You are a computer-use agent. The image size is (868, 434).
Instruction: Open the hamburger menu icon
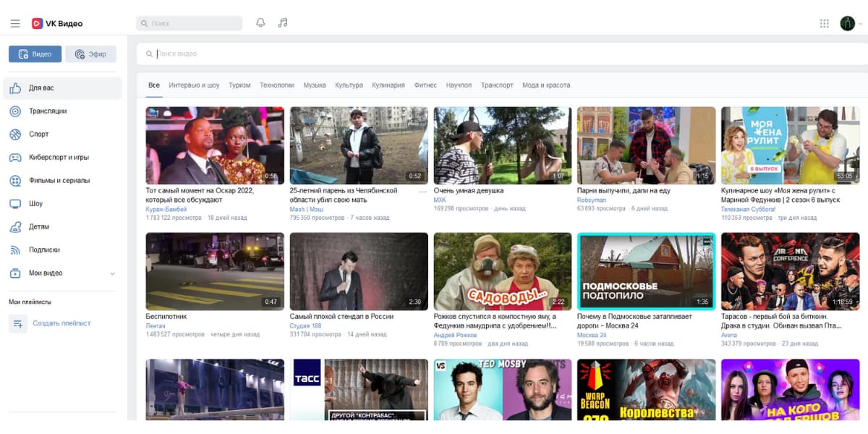(15, 23)
